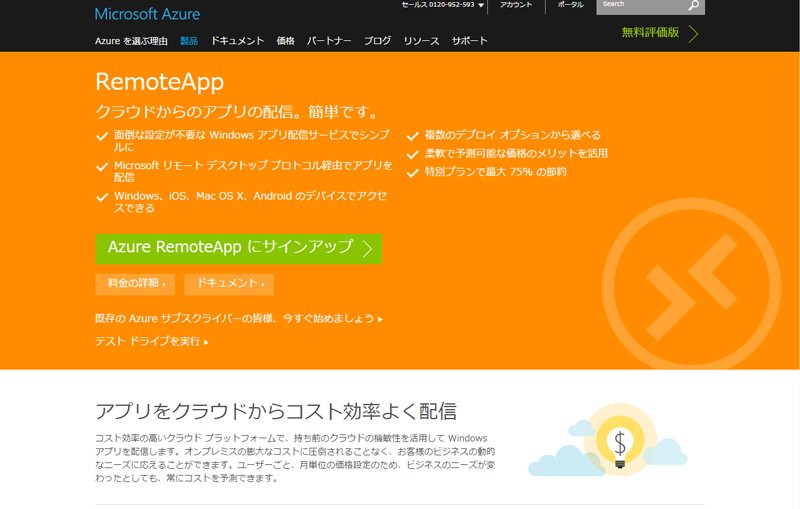Screen dimensions: 800x509
Task: Click the 面倒な設定が不要な Windows bullet text
Action: point(252,141)
